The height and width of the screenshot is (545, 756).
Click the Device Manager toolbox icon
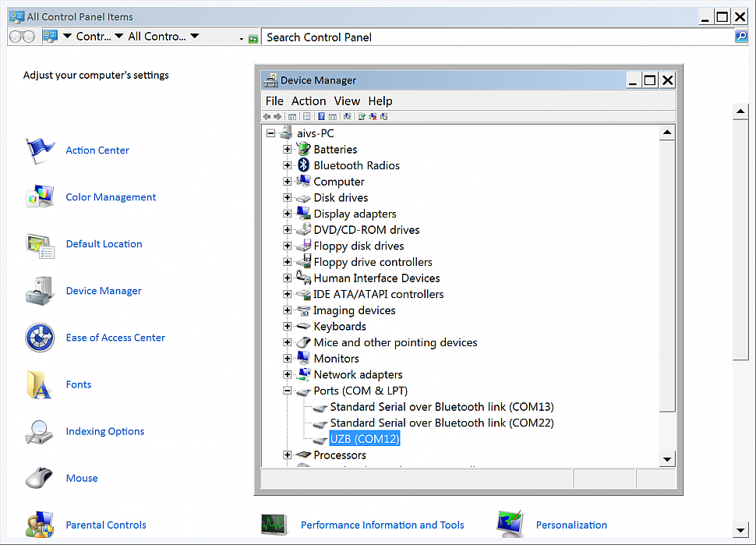click(40, 291)
